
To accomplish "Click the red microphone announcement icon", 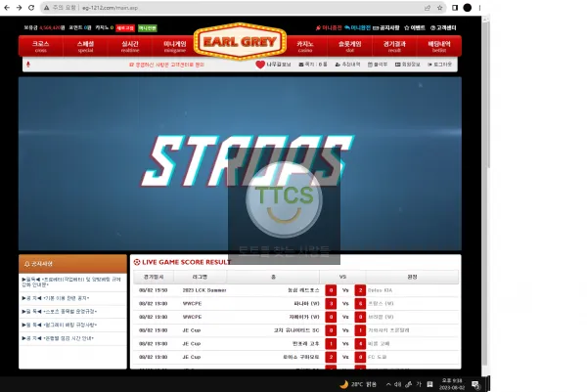I will pos(28,65).
